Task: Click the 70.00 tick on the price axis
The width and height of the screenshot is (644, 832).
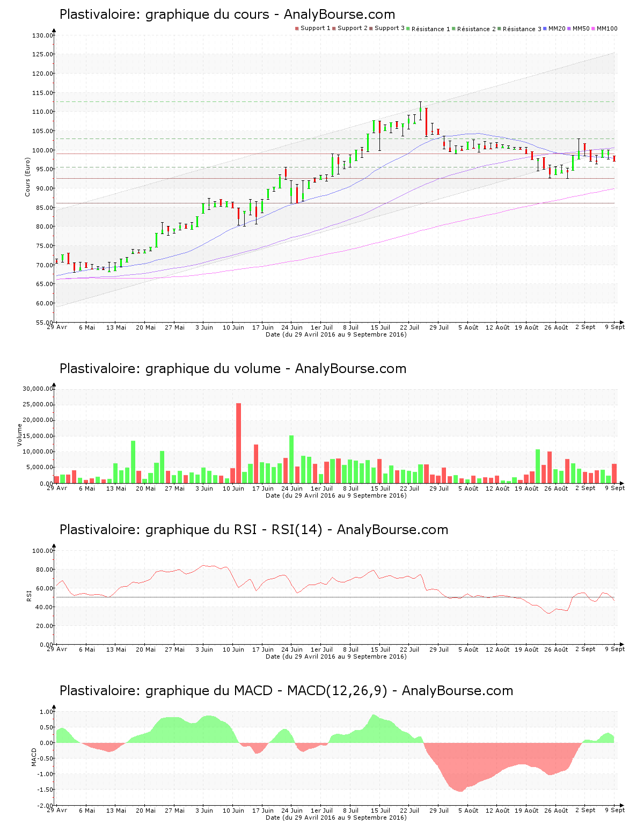Action: (x=44, y=265)
